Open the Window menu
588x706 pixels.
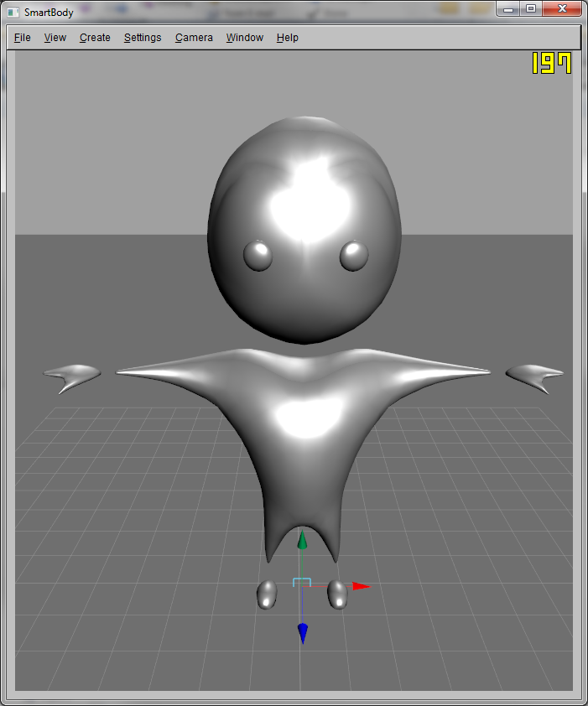pyautogui.click(x=245, y=38)
